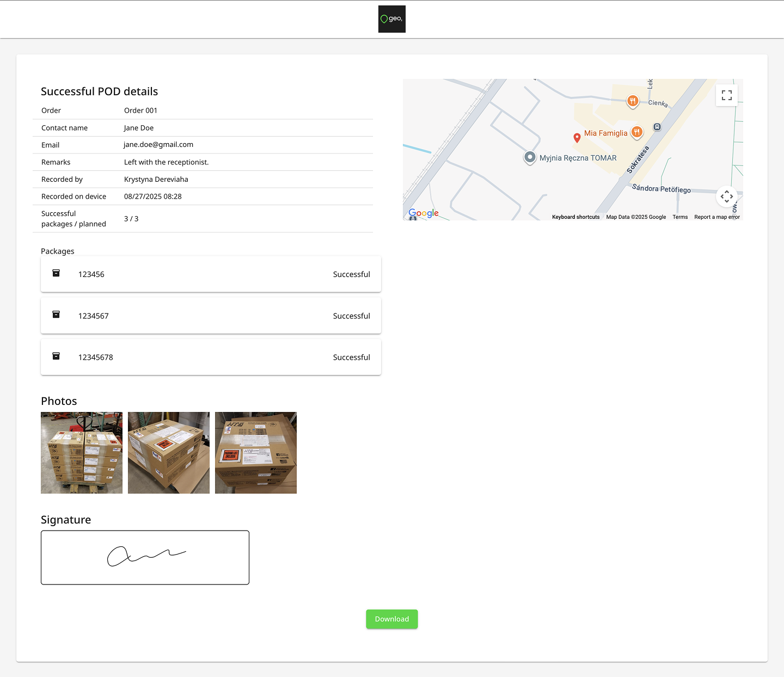This screenshot has height=677, width=784.
Task: Open Keyboard shortcuts on map
Action: (575, 217)
